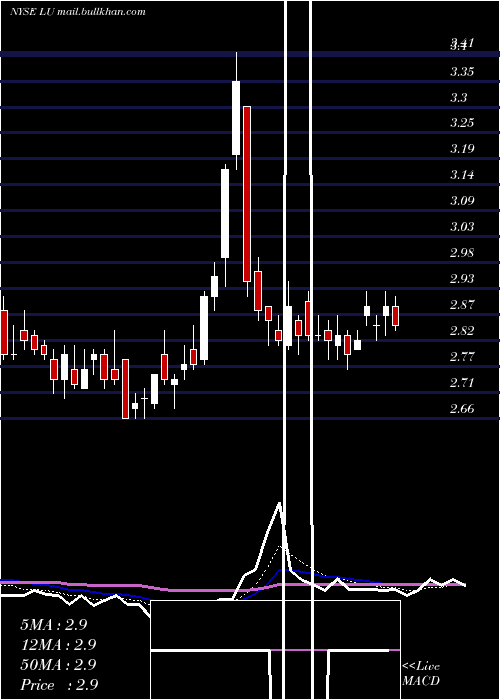
Task: Select the 2.93 price axis label
Action: click(x=462, y=279)
